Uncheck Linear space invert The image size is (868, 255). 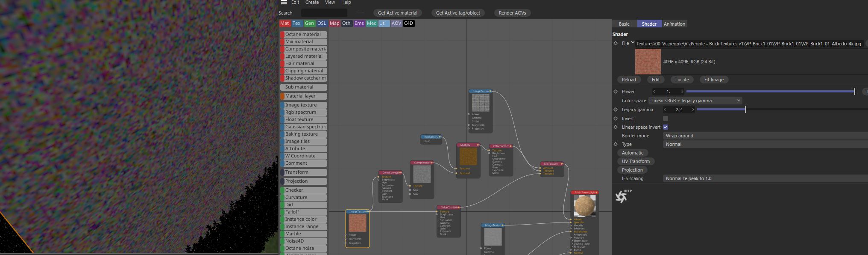click(x=666, y=127)
